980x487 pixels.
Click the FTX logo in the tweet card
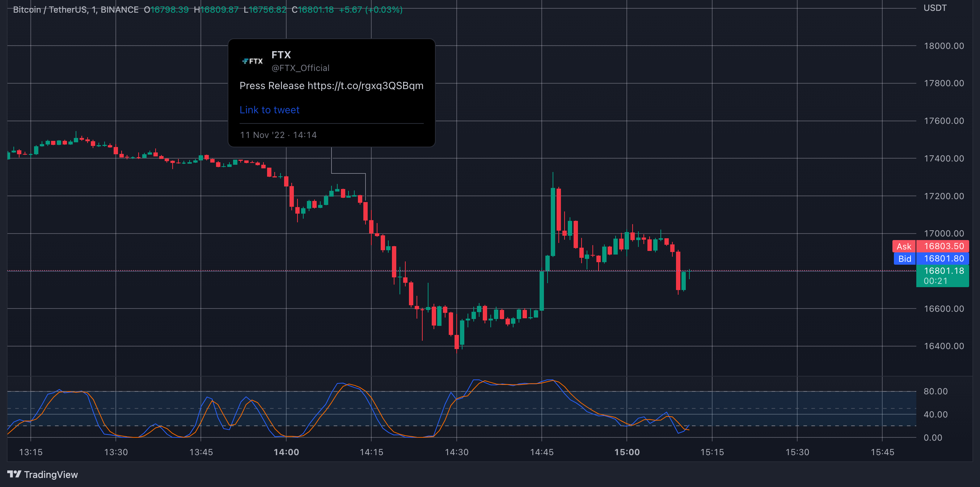click(x=253, y=61)
